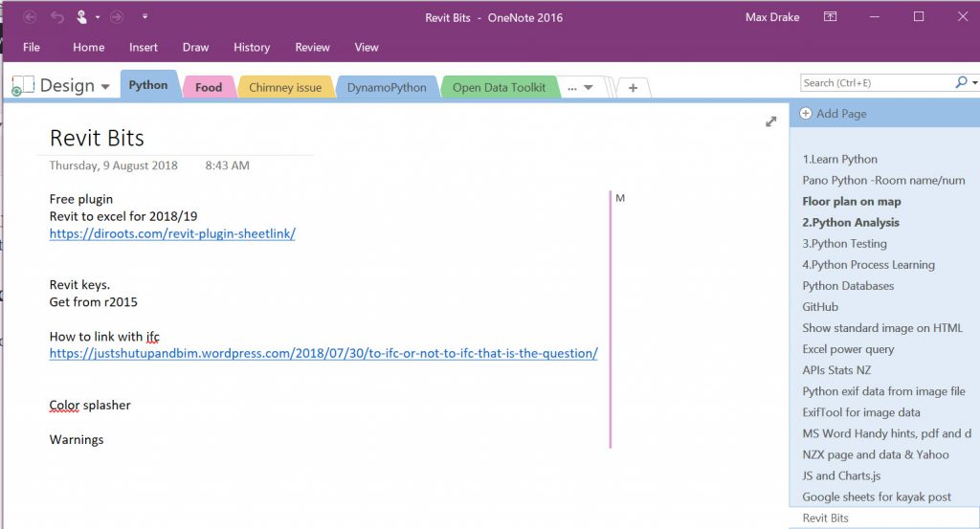
Task: Toggle Touch/Mouse mode icon
Action: (x=82, y=17)
